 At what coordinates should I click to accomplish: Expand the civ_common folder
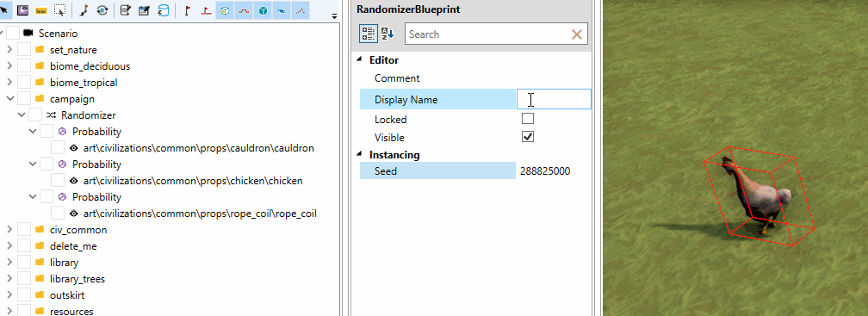pyautogui.click(x=9, y=230)
